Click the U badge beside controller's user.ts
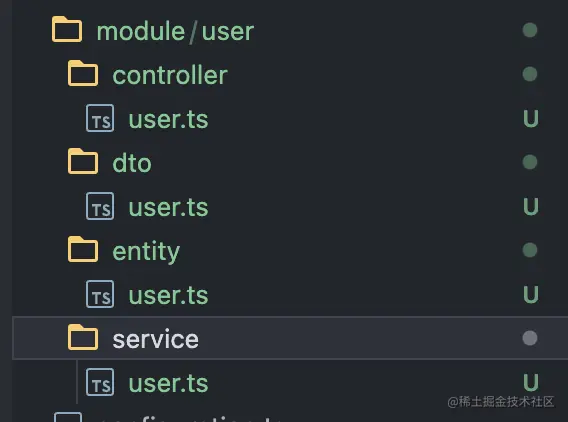Image resolution: width=568 pixels, height=422 pixels. point(531,118)
